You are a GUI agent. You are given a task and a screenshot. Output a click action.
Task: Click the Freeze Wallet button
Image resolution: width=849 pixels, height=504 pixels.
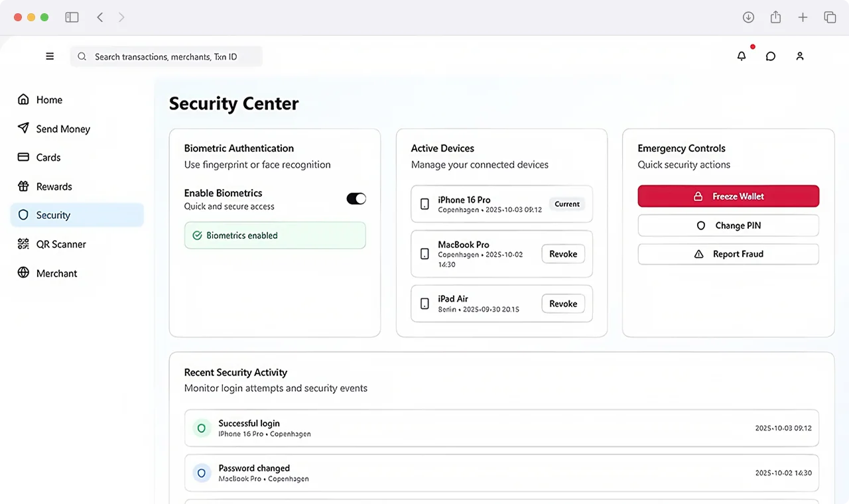pos(728,196)
